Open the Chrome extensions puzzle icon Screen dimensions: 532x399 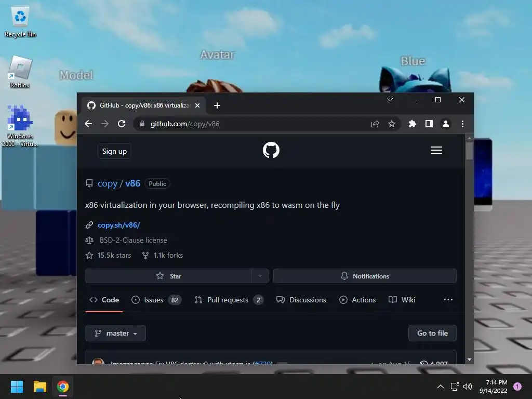click(x=412, y=124)
